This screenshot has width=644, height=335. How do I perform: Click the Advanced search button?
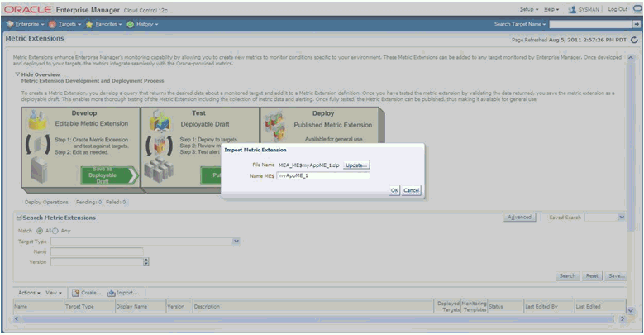click(519, 217)
